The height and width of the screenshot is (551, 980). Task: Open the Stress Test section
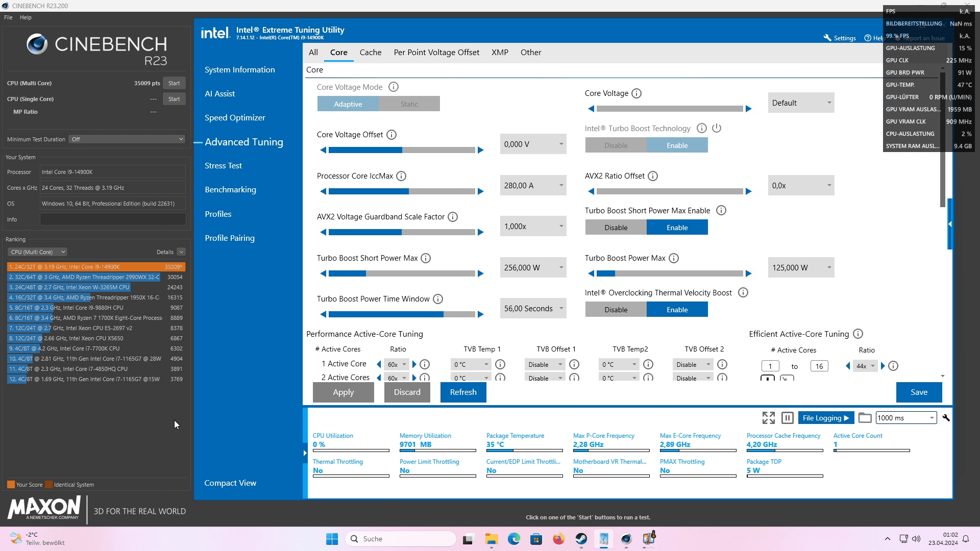click(x=223, y=166)
